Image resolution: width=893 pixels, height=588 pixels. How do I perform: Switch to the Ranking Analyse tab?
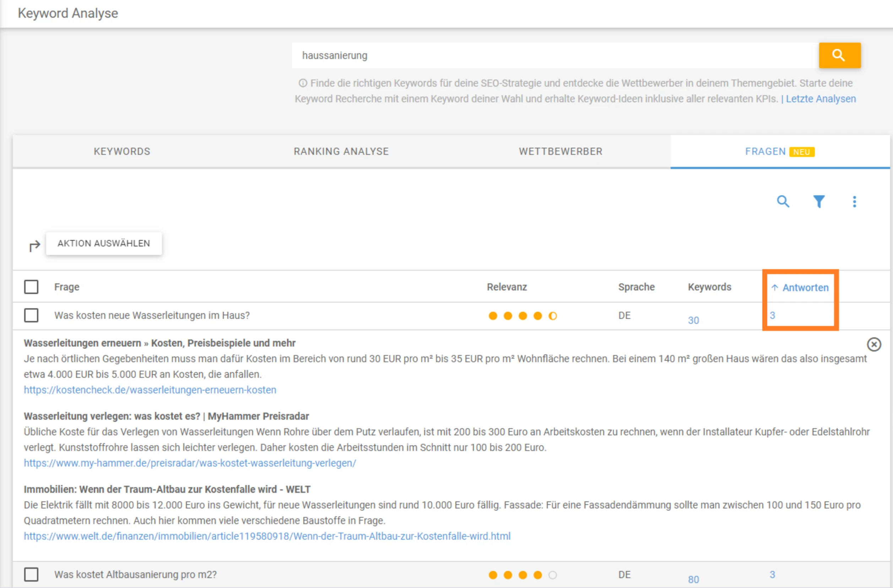click(341, 152)
